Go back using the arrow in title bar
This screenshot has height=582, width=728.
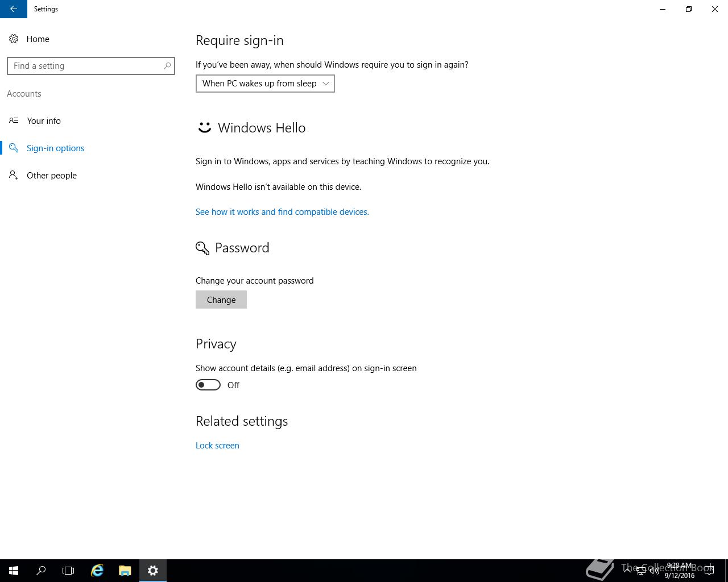(13, 9)
